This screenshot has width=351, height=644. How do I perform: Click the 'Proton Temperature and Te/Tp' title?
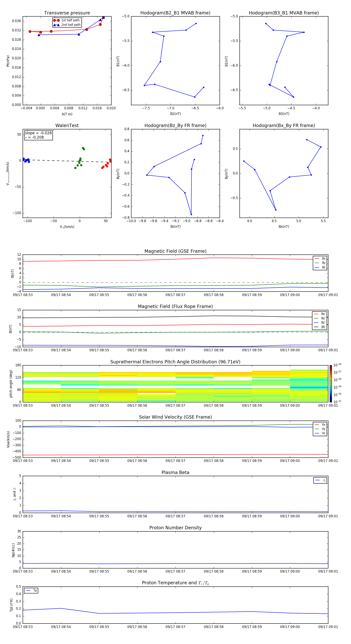click(175, 583)
